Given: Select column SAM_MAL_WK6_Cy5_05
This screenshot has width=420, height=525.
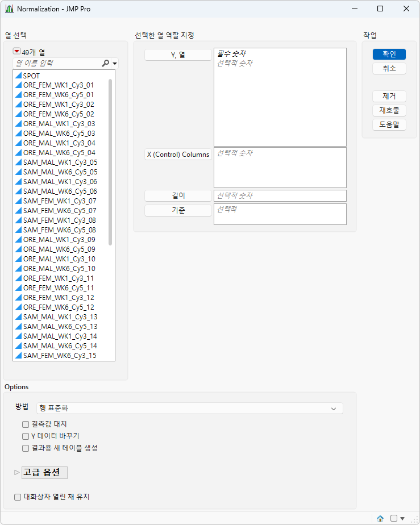Looking at the screenshot, I should [60, 172].
